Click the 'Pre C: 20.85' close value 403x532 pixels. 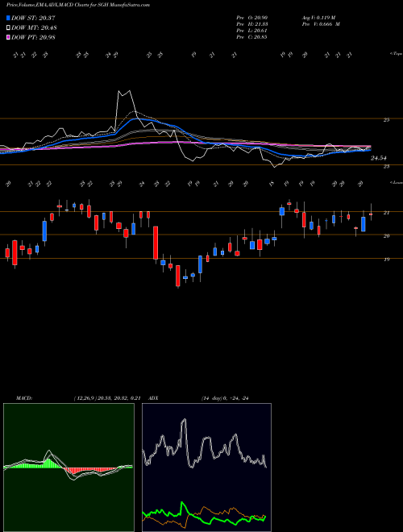[x=251, y=37]
